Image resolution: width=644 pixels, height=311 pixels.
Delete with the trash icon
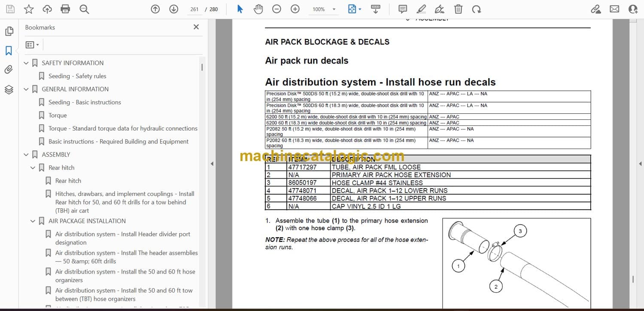pyautogui.click(x=458, y=9)
